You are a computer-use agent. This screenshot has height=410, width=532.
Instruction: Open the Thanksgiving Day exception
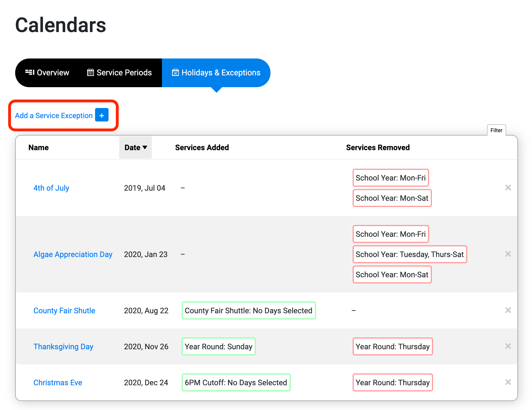[63, 346]
